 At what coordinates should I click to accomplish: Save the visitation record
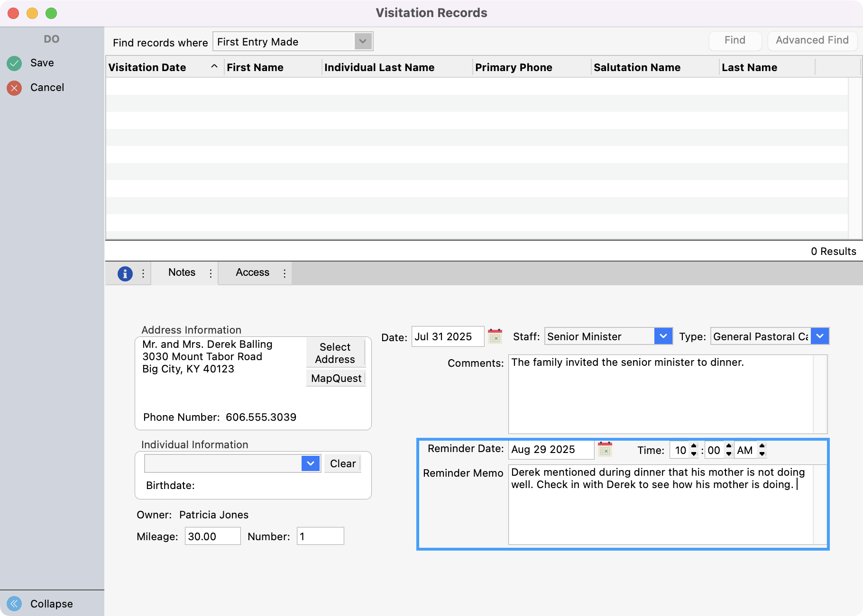coord(42,63)
